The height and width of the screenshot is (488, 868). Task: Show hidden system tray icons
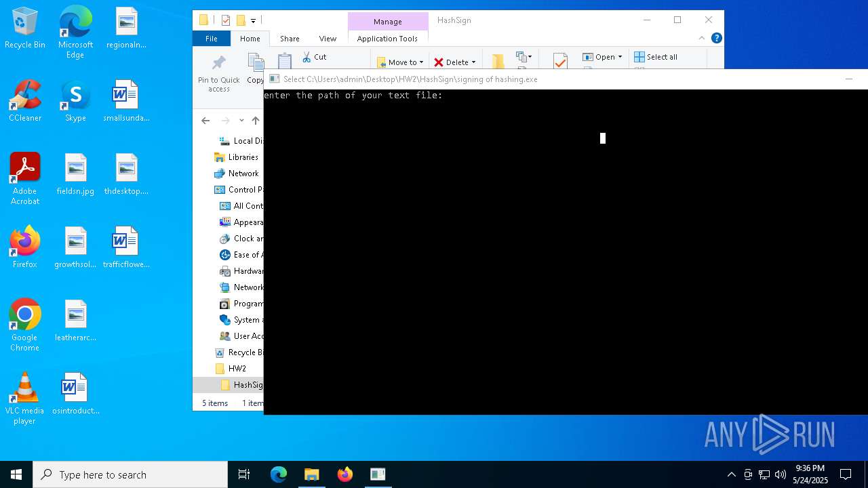[x=731, y=474]
